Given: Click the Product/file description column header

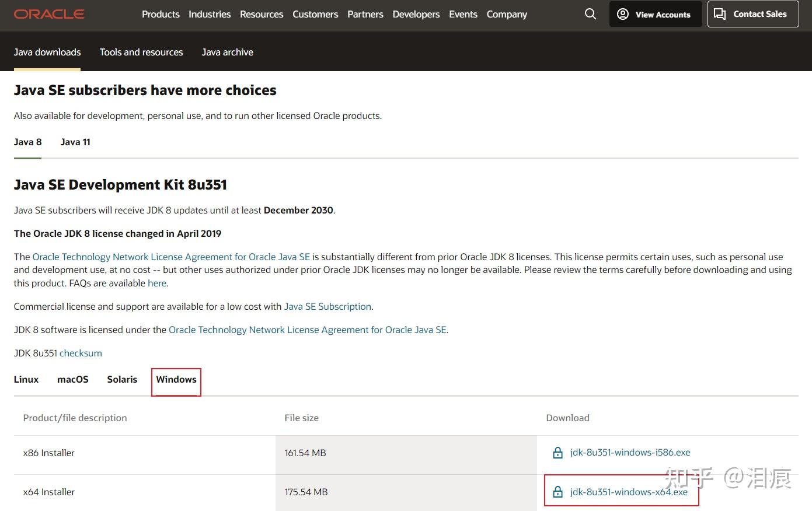Looking at the screenshot, I should (75, 418).
